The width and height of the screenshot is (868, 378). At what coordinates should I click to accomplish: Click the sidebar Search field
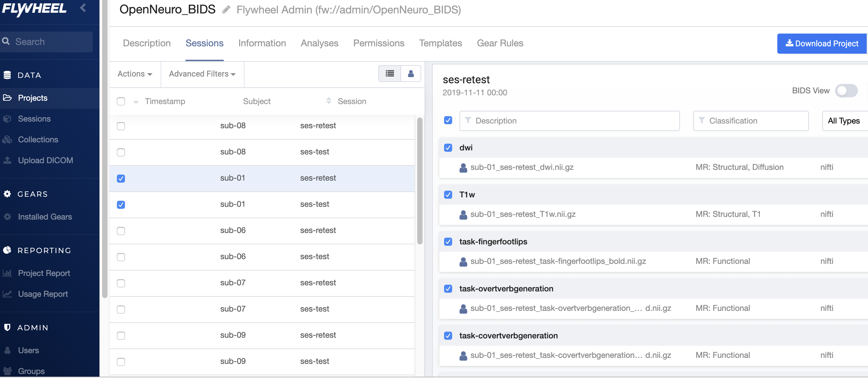[46, 42]
